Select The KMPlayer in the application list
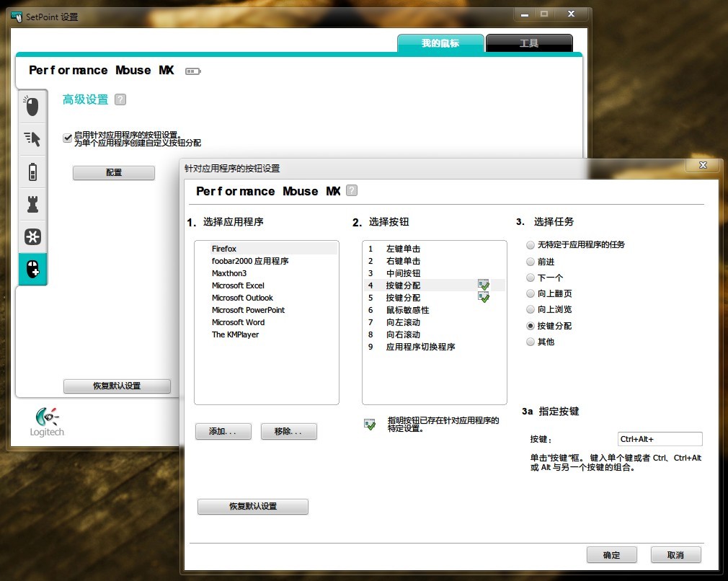Viewport: 728px width, 581px height. pos(267,334)
